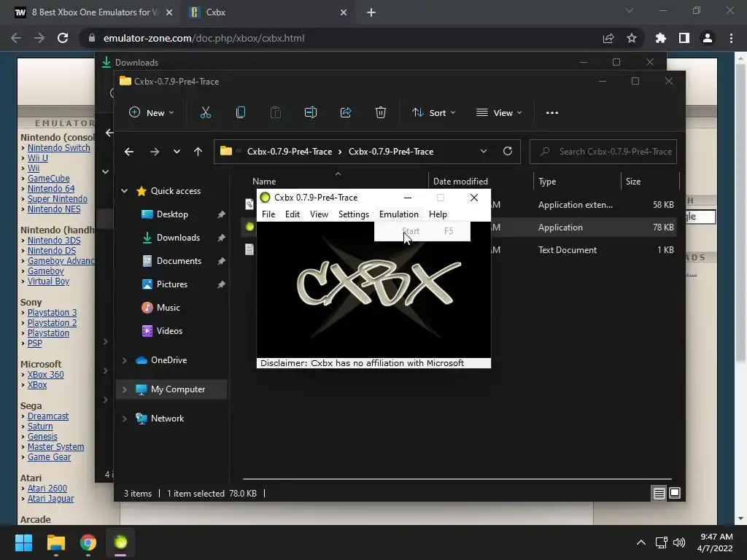This screenshot has width=747, height=560.
Task: Open Windows Start menu
Action: [x=23, y=542]
